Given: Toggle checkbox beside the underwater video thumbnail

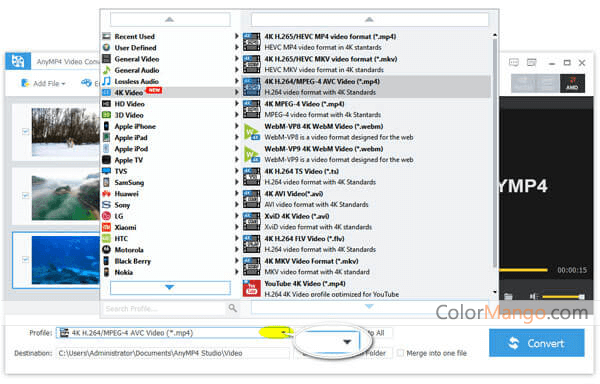Looking at the screenshot, I should [25, 259].
